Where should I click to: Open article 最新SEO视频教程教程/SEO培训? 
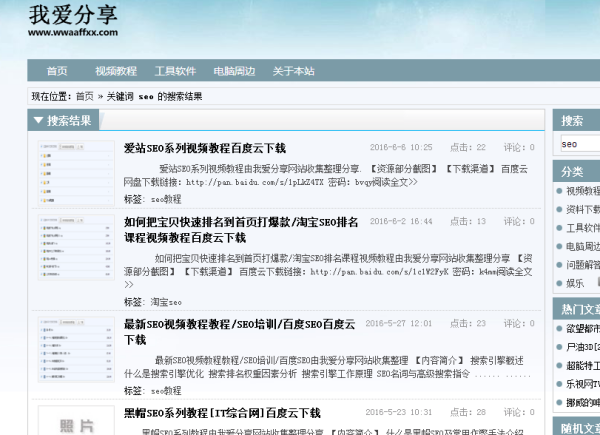pos(240,332)
